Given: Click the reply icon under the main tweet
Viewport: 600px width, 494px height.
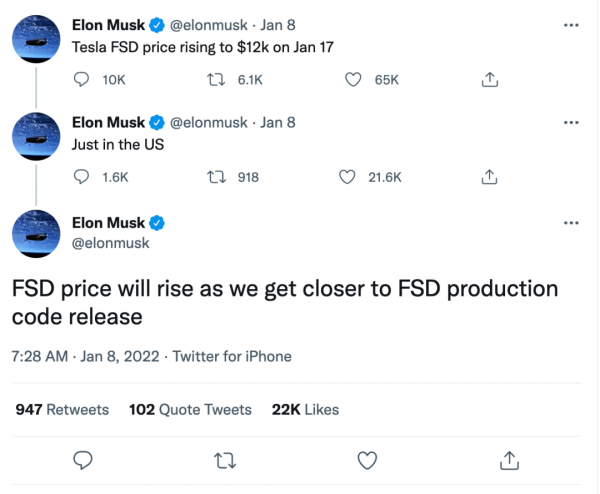Looking at the screenshot, I should tap(84, 460).
